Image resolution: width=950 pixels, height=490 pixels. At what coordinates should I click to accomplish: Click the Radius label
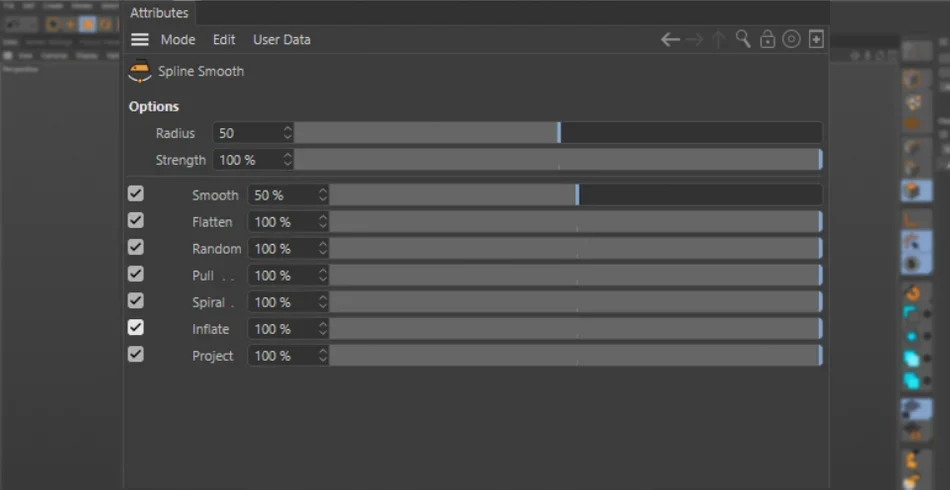(175, 133)
